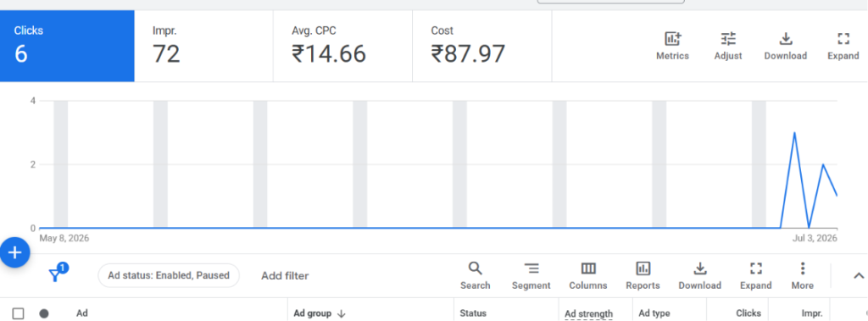Edit the Ad status: Enabled, Paused filter
The image size is (868, 321).
pyautogui.click(x=169, y=275)
